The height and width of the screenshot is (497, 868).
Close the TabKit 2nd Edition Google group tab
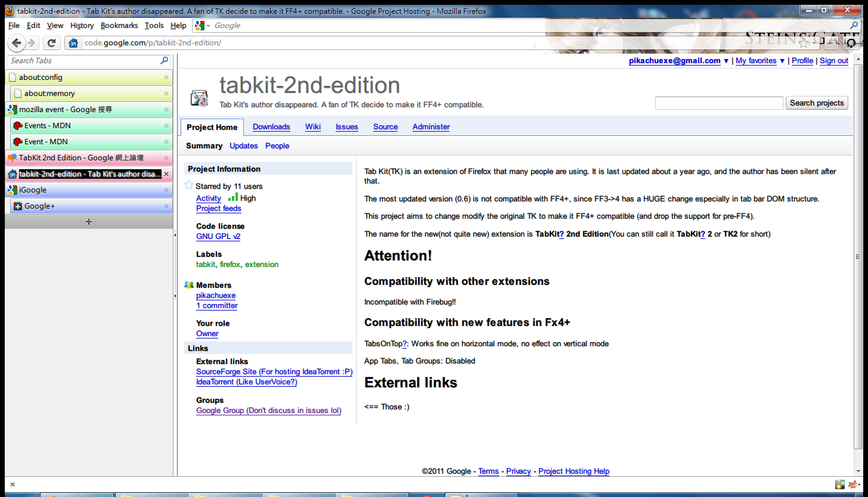[166, 158]
